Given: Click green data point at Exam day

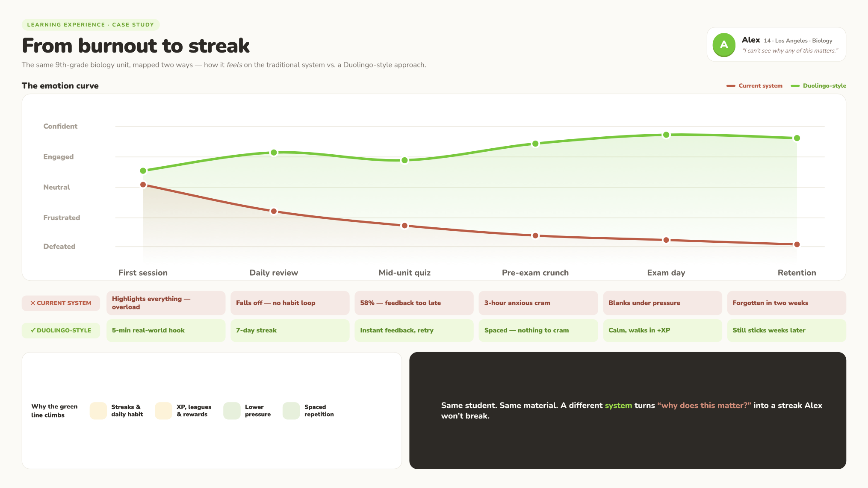Looking at the screenshot, I should [x=666, y=135].
